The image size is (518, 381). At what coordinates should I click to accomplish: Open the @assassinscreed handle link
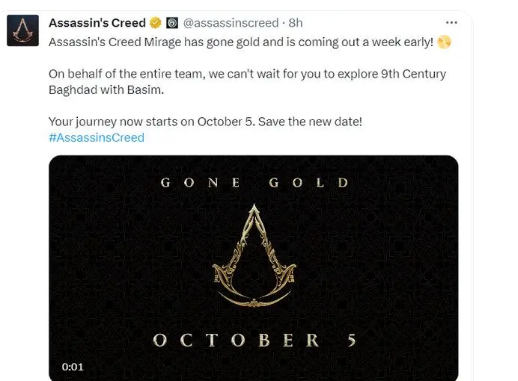[x=231, y=23]
